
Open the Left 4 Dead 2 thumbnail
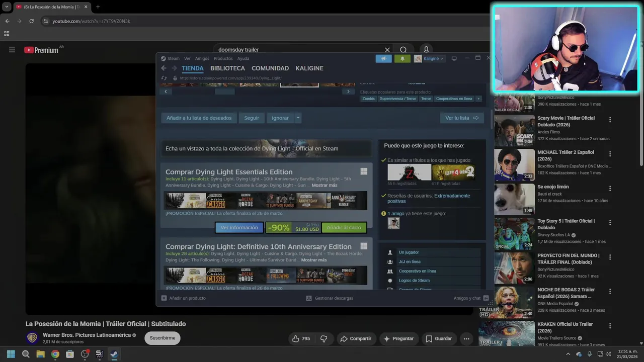pos(453,172)
